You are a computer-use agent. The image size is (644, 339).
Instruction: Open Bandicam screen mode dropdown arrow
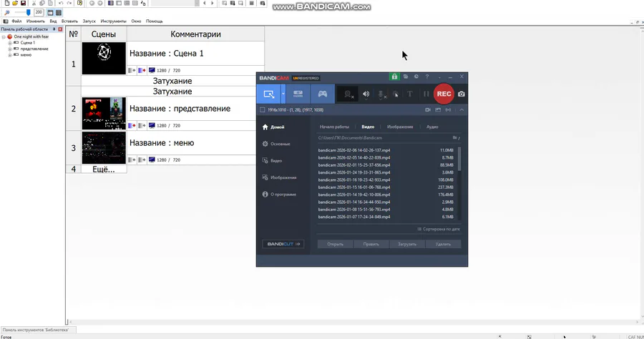point(283,94)
